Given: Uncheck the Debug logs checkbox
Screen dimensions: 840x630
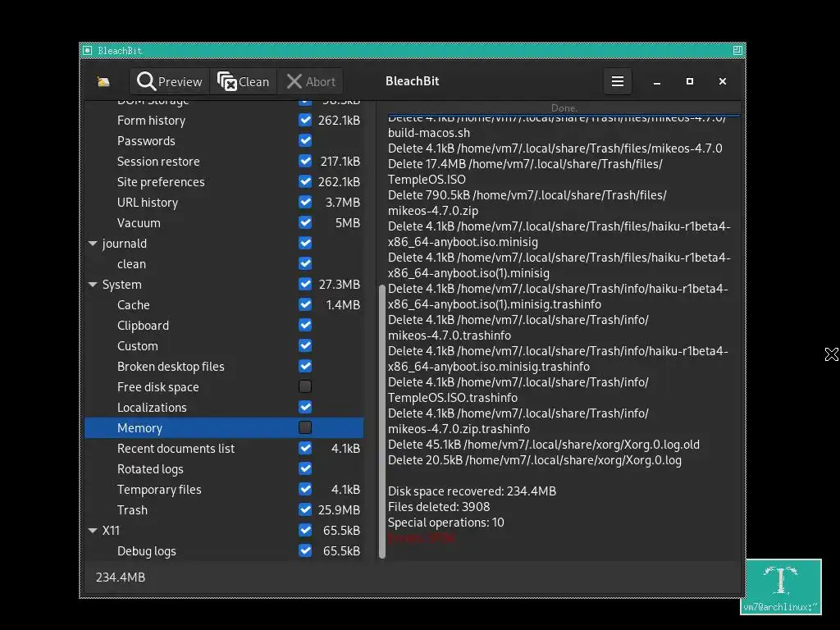Looking at the screenshot, I should [305, 550].
